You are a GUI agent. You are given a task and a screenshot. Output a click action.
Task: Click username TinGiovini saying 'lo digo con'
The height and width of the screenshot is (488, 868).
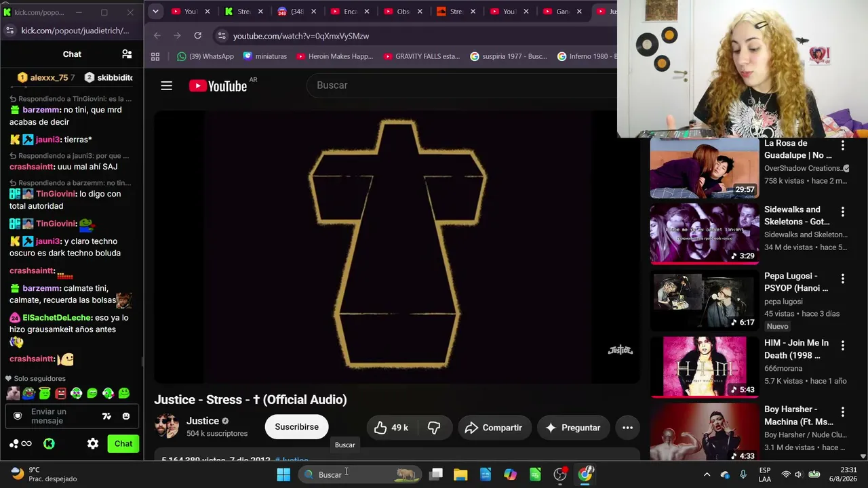point(56,194)
